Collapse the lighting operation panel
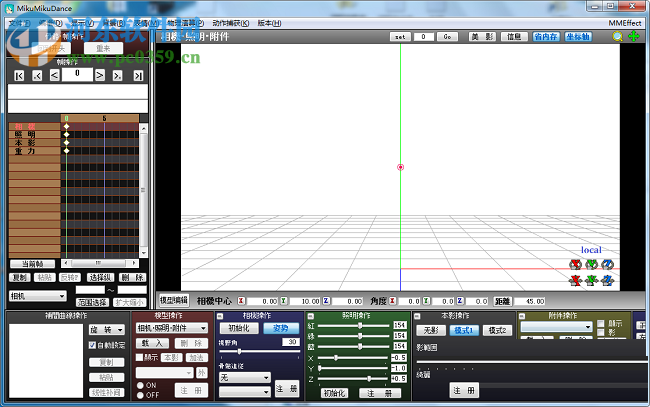650x407 pixels. click(311, 316)
